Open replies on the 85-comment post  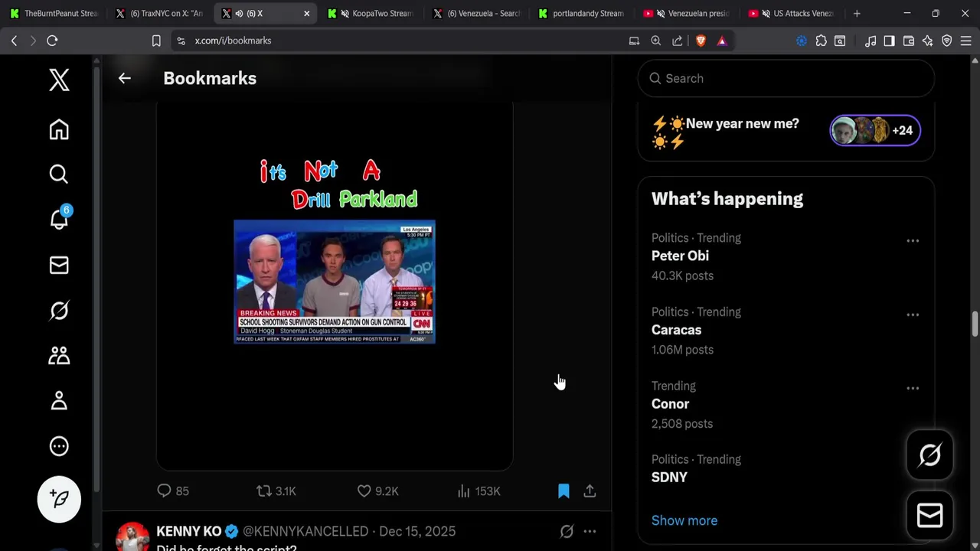coord(173,491)
